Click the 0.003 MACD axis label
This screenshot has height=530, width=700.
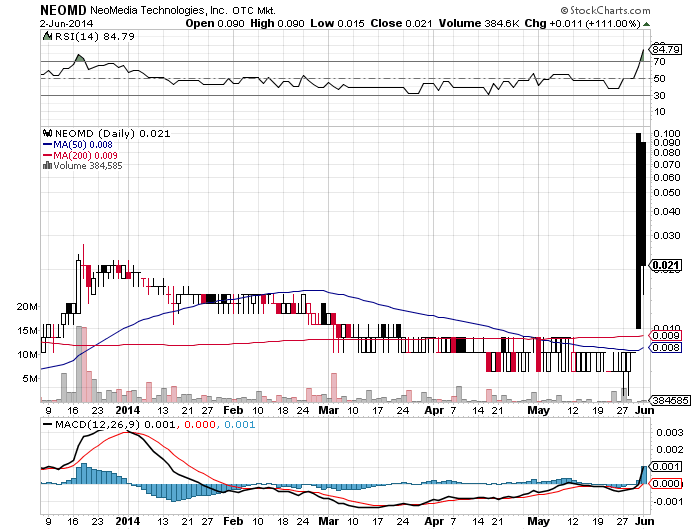(670, 432)
